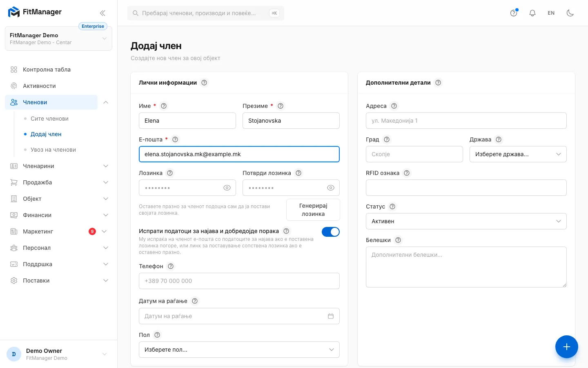Open the Држава country dropdown
Image resolution: width=588 pixels, height=368 pixels.
[518, 154]
